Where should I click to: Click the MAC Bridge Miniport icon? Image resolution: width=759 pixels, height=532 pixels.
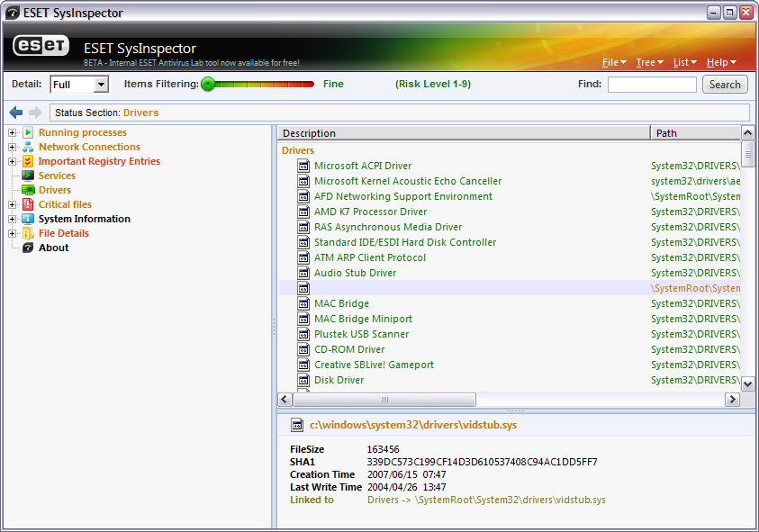(x=303, y=319)
